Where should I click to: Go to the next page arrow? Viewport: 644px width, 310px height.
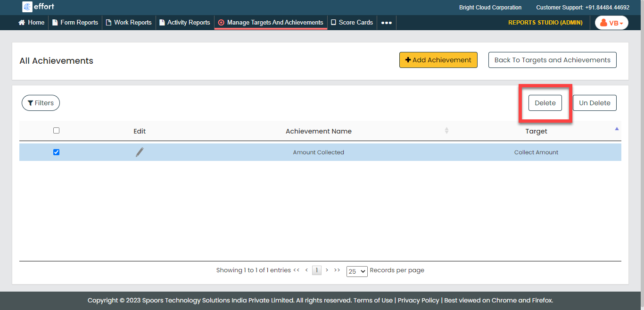coord(327,270)
